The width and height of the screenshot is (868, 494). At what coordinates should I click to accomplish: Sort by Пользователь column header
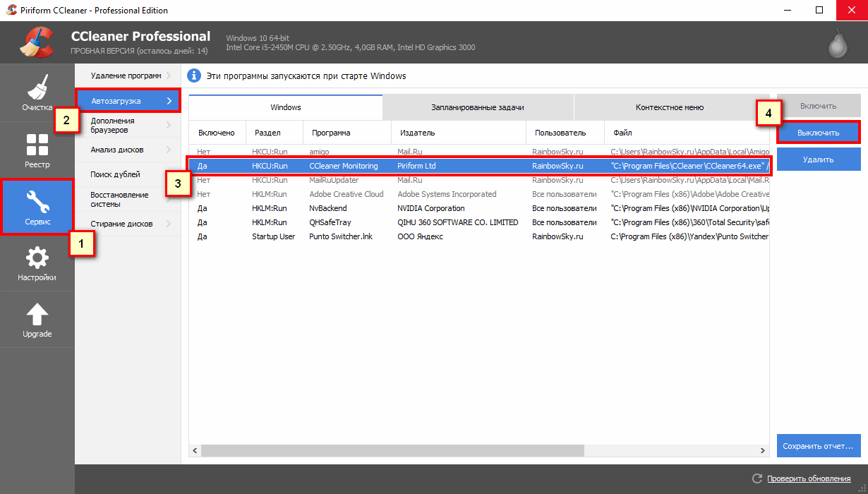pyautogui.click(x=565, y=133)
